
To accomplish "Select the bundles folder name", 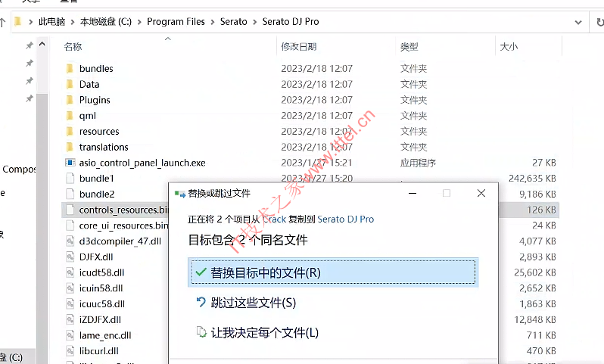I will [96, 69].
